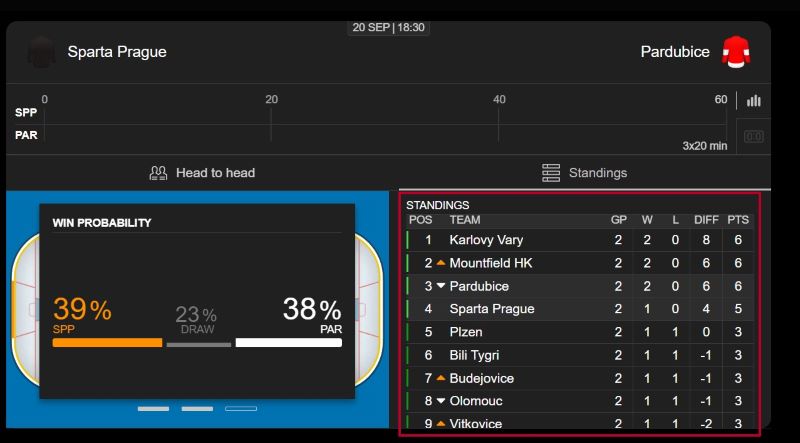Click the down arrow beside Pardubice in standings
The width and height of the screenshot is (800, 443).
pyautogui.click(x=440, y=286)
